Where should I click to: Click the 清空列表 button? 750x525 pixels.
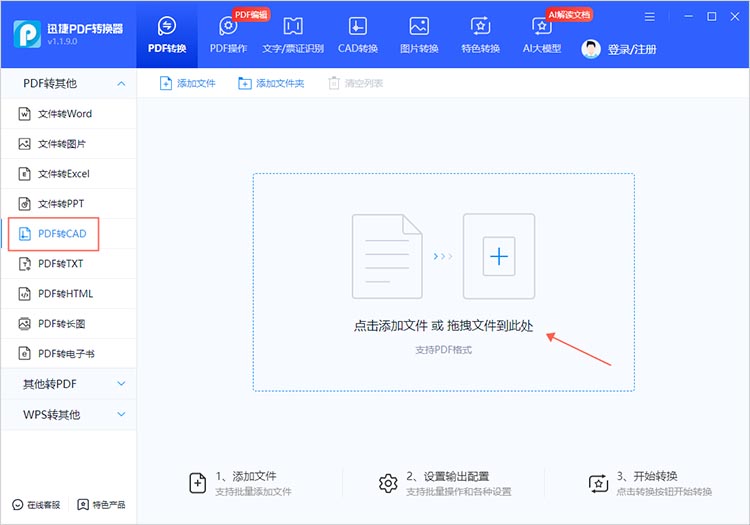(356, 84)
